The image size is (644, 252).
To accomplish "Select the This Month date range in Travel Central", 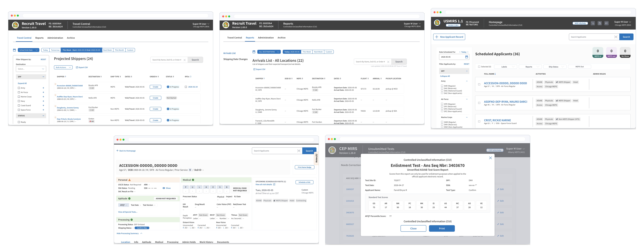I will [119, 50].
